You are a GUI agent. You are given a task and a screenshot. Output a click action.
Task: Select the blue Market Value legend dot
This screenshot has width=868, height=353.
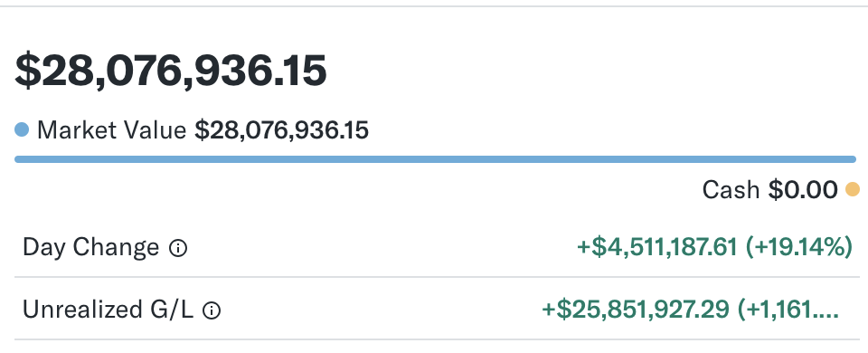[x=22, y=130]
